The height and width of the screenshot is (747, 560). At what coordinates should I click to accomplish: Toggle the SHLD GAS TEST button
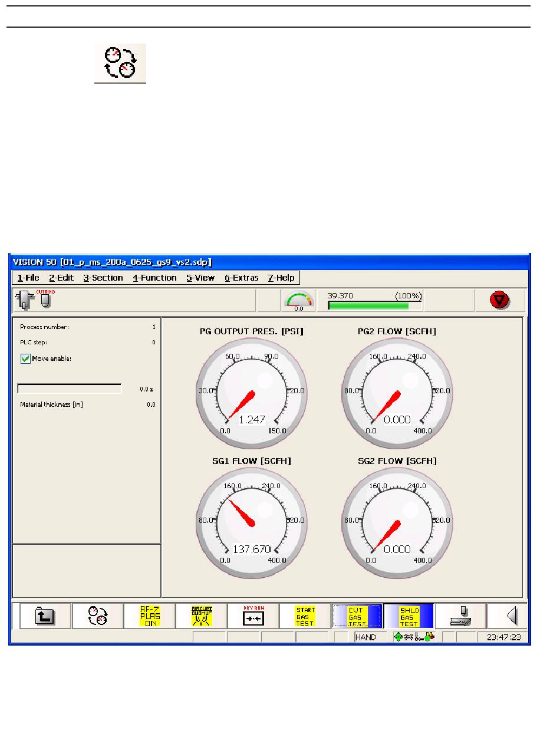(x=409, y=616)
